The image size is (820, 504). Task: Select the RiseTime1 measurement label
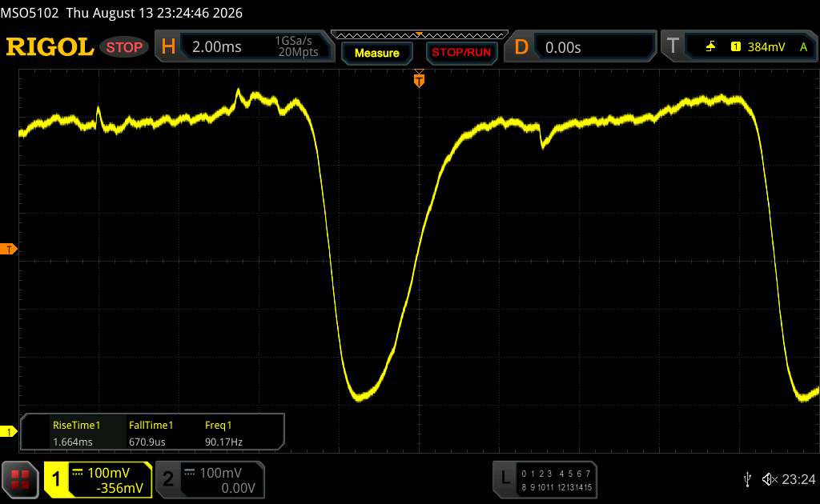pyautogui.click(x=76, y=425)
